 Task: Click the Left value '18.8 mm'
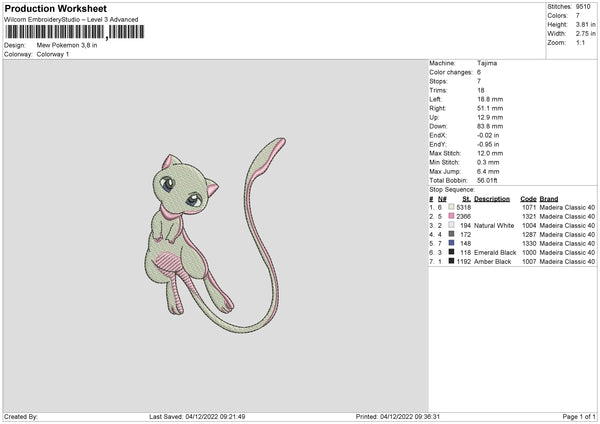490,99
